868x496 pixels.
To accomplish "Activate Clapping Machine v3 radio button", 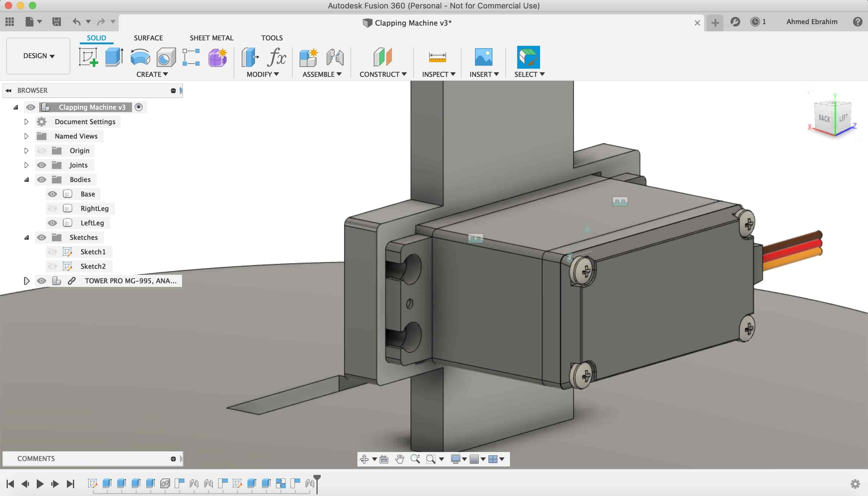I will (139, 107).
